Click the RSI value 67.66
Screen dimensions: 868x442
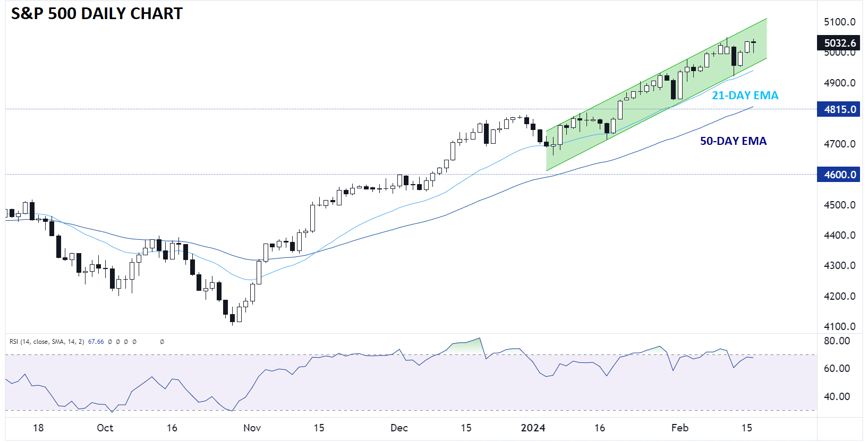[96, 342]
